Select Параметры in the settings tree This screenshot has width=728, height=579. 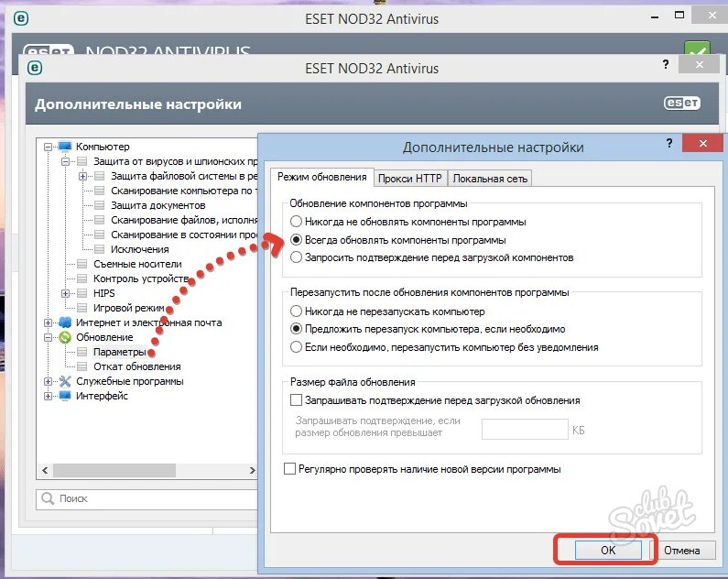pos(120,352)
